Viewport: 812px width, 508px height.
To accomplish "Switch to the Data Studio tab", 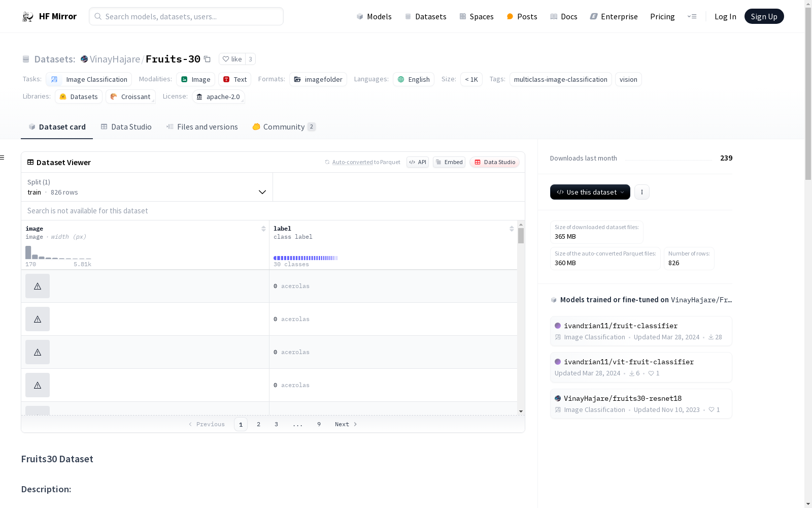I will click(x=126, y=127).
